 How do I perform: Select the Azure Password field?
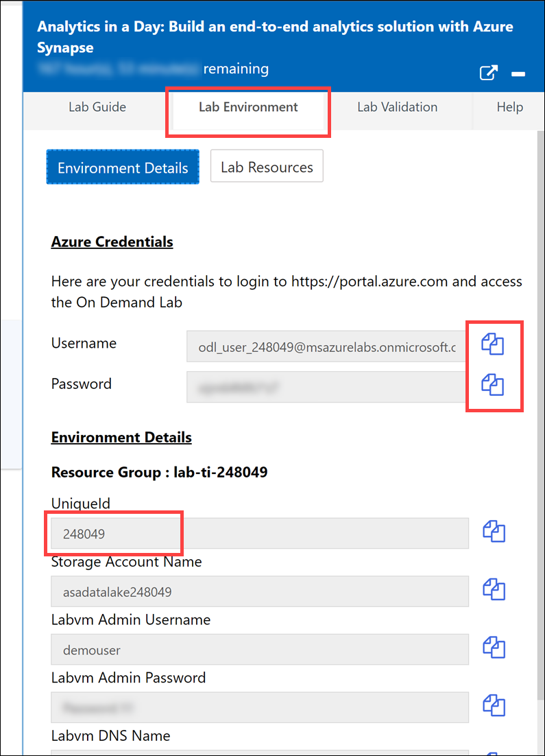[326, 387]
